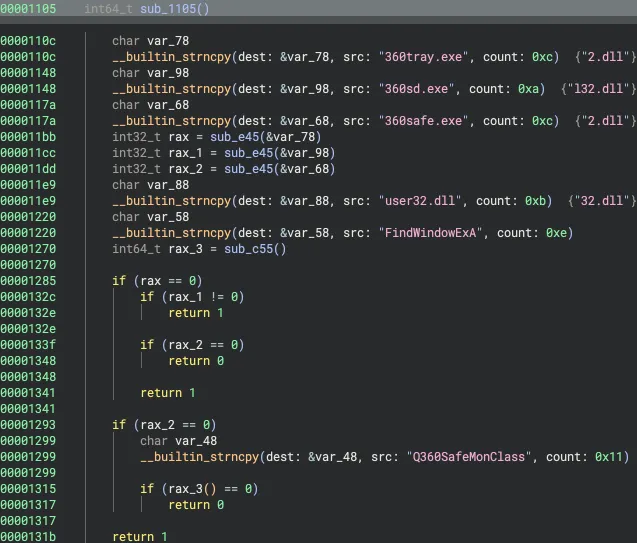This screenshot has height=543, width=637.
Task: Click __builtin_strncpy on the Q360SafeMonClass line
Action: 199,456
